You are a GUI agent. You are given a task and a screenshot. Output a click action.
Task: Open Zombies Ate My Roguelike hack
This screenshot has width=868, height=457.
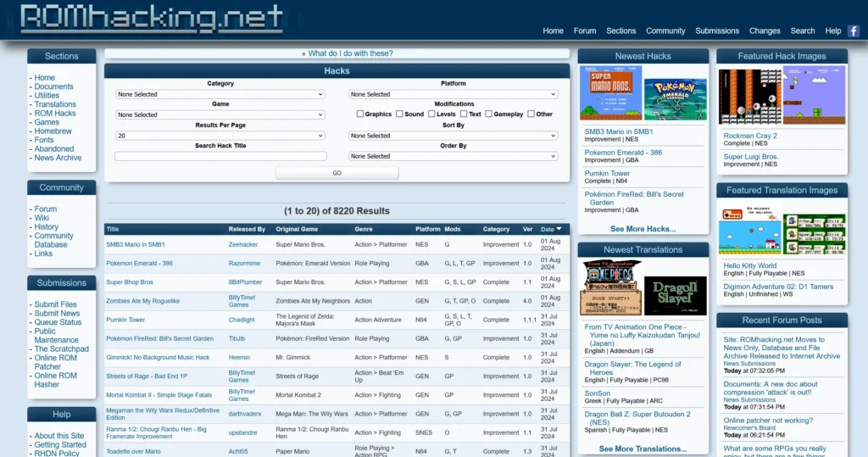pos(142,301)
